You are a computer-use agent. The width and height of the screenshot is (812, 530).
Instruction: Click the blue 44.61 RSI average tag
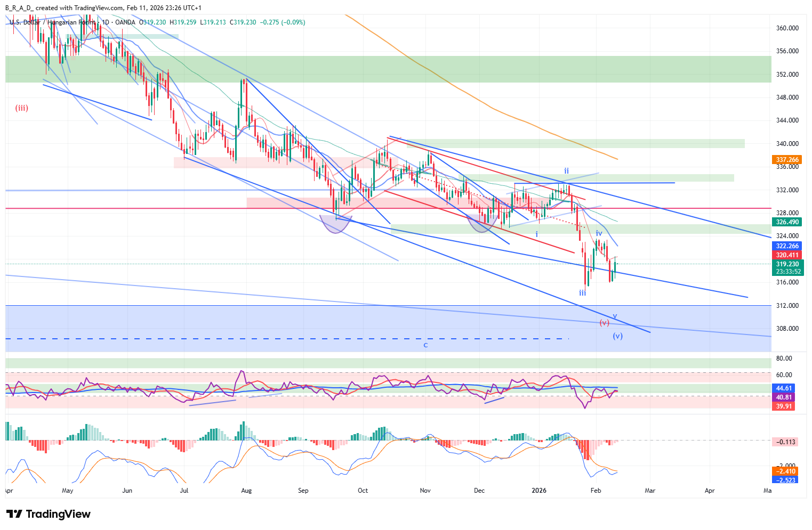[x=784, y=388]
